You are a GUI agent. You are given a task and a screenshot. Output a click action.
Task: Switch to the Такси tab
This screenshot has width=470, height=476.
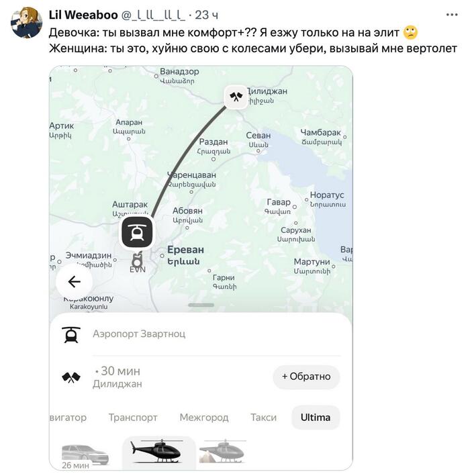tap(263, 418)
